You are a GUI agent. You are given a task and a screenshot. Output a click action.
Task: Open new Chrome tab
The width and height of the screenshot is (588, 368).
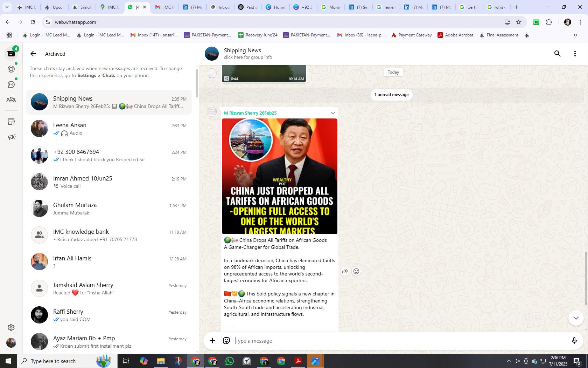(516, 7)
